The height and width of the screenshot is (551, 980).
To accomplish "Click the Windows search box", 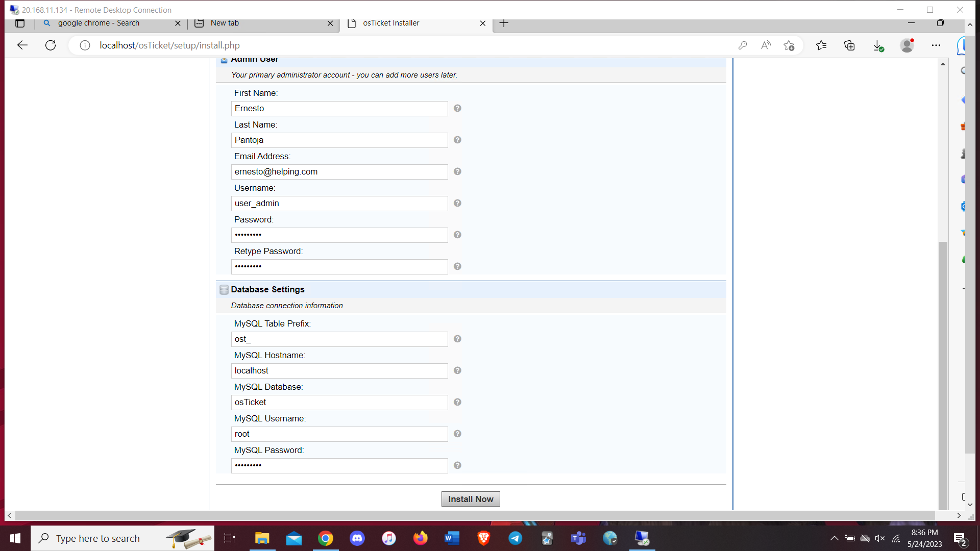I will (102, 538).
